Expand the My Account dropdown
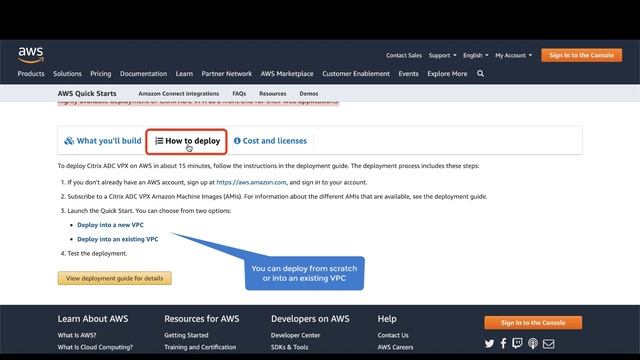 [x=513, y=55]
